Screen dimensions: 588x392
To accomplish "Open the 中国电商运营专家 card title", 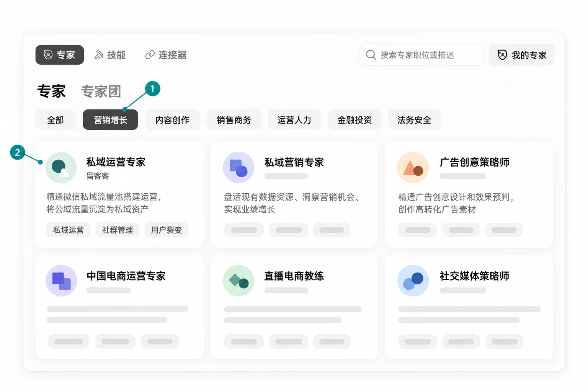I will [126, 276].
